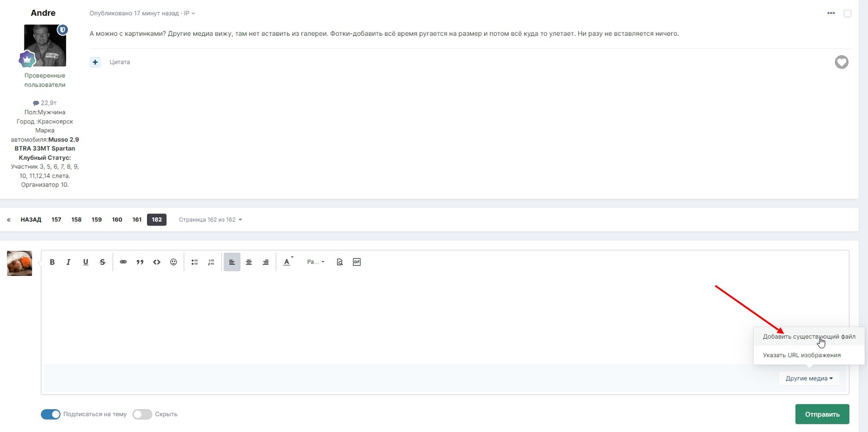Click the 'Отправить' submit button
Image resolution: width=868 pixels, height=432 pixels.
[822, 414]
